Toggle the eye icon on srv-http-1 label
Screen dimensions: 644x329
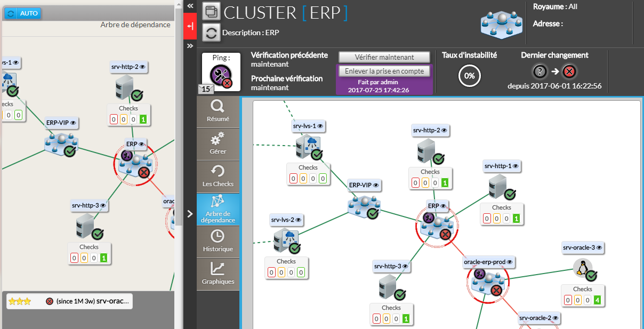coord(515,166)
